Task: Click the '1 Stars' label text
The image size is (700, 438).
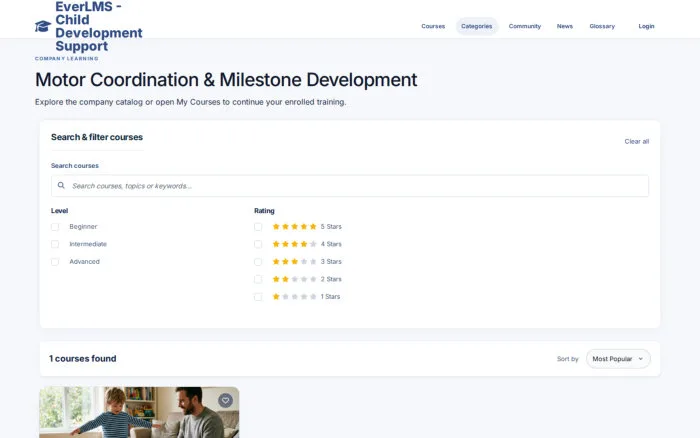Action: coord(330,296)
